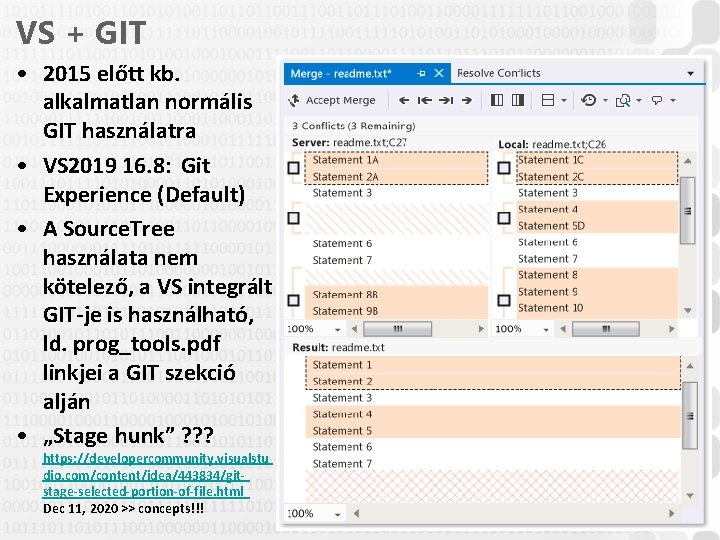
Task: Click Result line Statement 1
Action: pyautogui.click(x=342, y=365)
